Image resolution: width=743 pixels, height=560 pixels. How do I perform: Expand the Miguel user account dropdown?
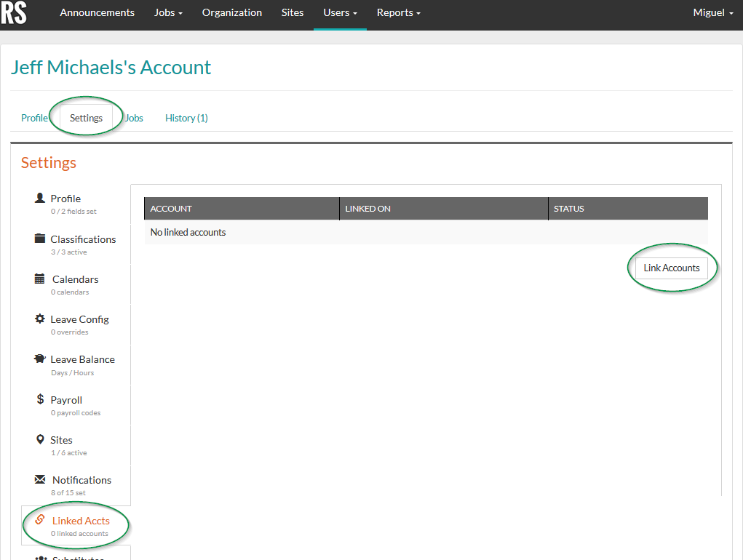(712, 12)
